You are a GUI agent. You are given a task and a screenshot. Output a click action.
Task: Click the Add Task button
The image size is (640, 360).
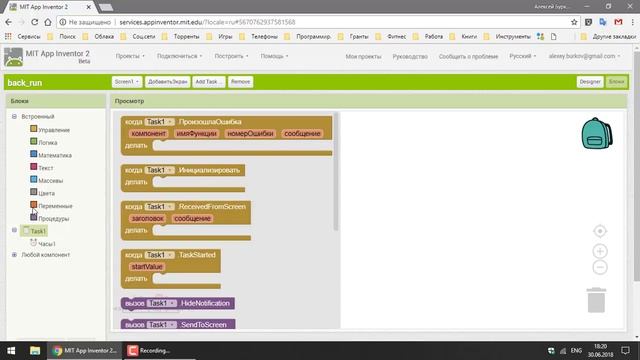tap(209, 82)
